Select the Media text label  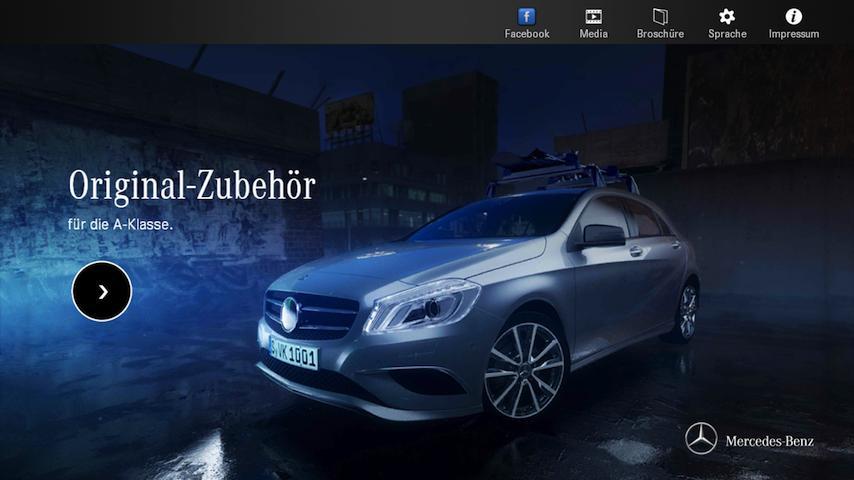593,34
